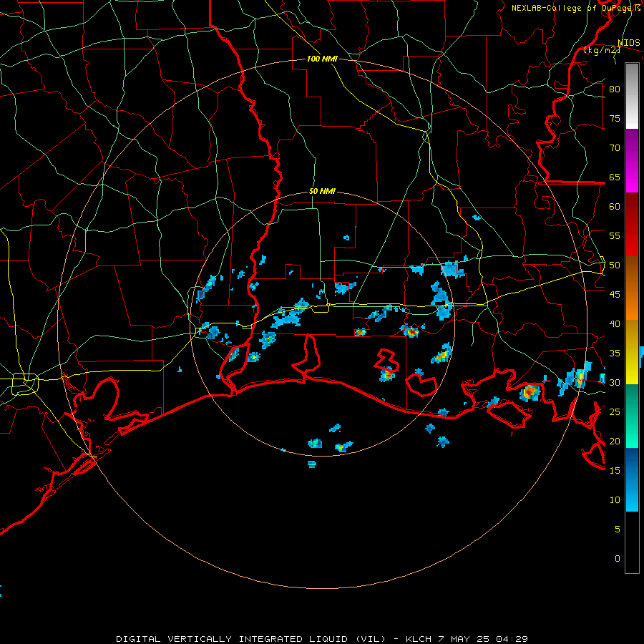Click the scale value 5

click(618, 530)
